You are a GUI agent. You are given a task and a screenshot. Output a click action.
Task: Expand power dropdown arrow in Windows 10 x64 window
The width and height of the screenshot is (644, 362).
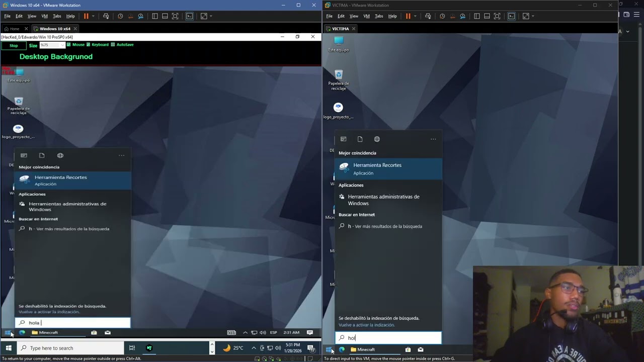click(x=93, y=16)
